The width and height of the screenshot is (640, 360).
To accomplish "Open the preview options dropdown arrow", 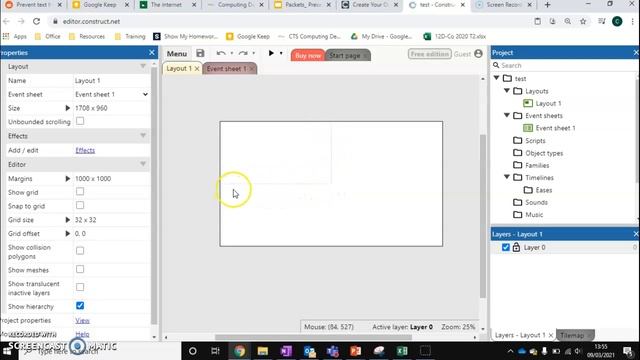I will (x=281, y=53).
